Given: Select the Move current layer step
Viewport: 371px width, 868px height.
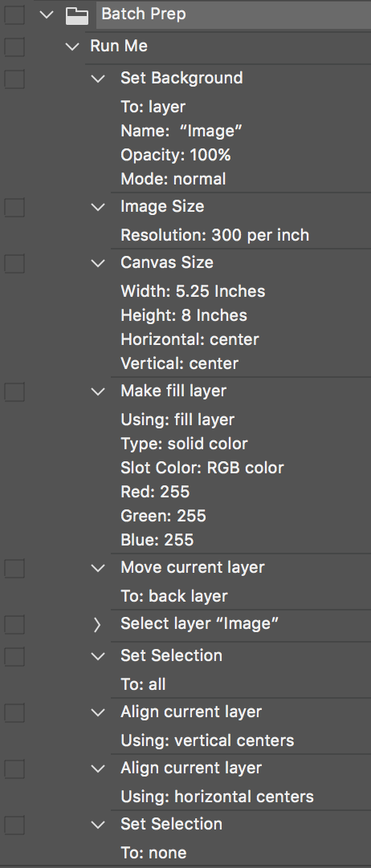Looking at the screenshot, I should 193,567.
